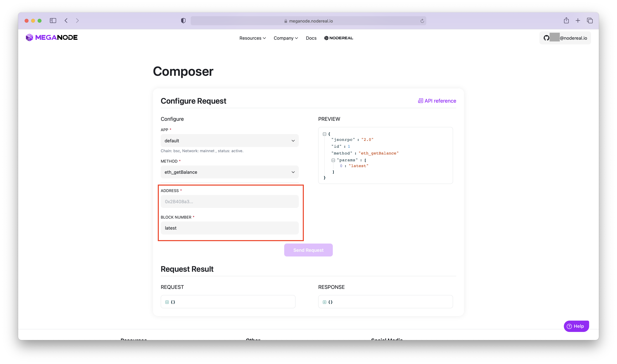The image size is (617, 364).
Task: Click the MegaNode logo
Action: [x=52, y=38]
